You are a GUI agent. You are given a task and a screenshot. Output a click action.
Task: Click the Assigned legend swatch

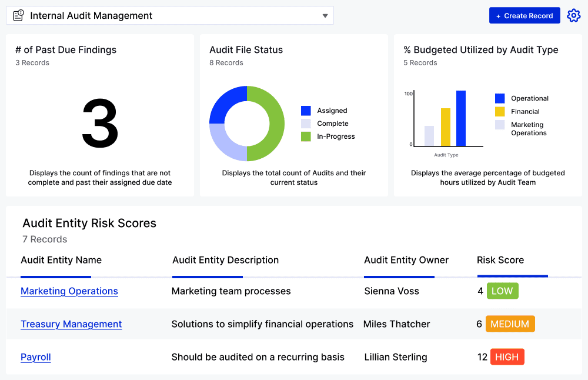[306, 110]
